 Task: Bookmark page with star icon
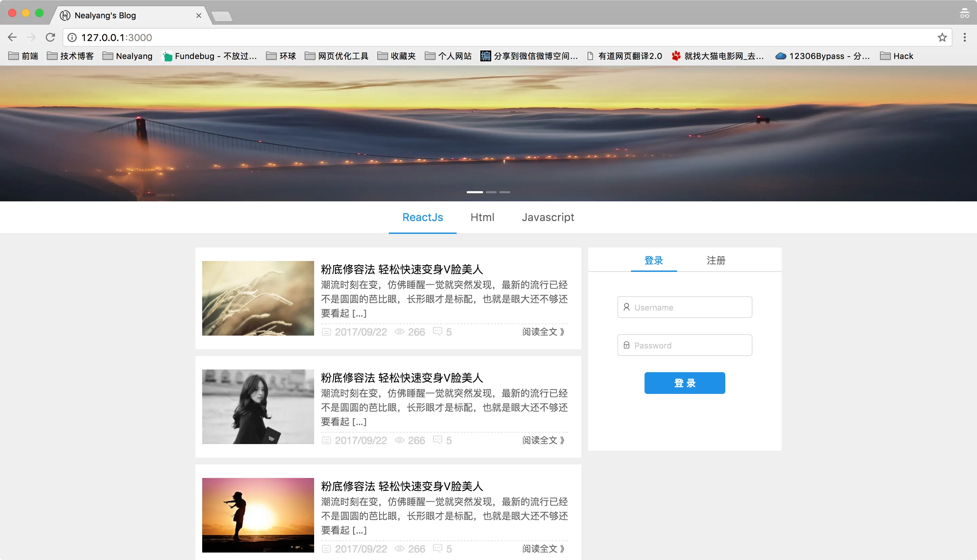point(942,37)
